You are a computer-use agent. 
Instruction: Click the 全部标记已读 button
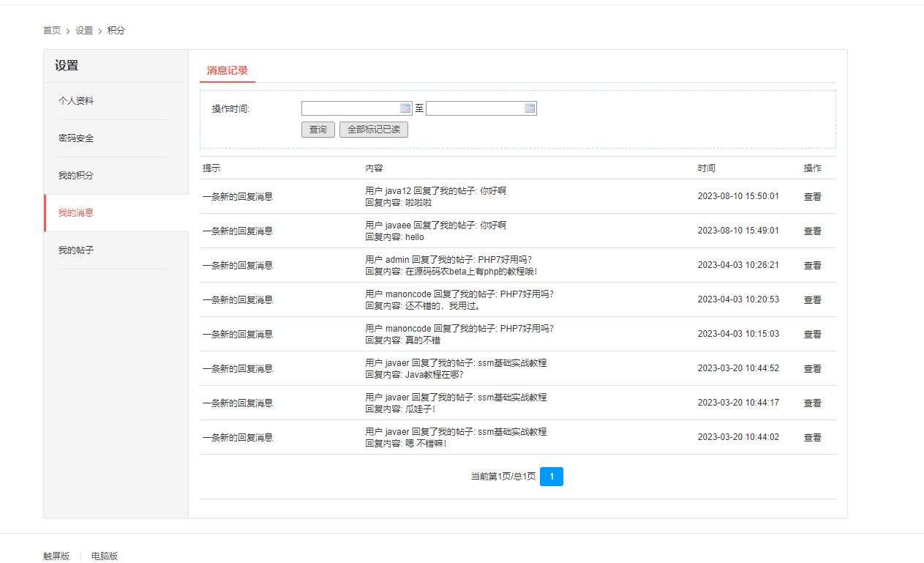374,130
